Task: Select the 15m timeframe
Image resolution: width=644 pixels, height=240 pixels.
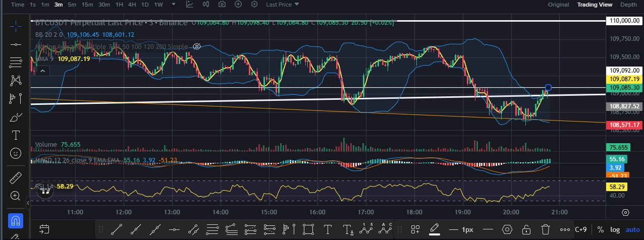Action: (87, 5)
